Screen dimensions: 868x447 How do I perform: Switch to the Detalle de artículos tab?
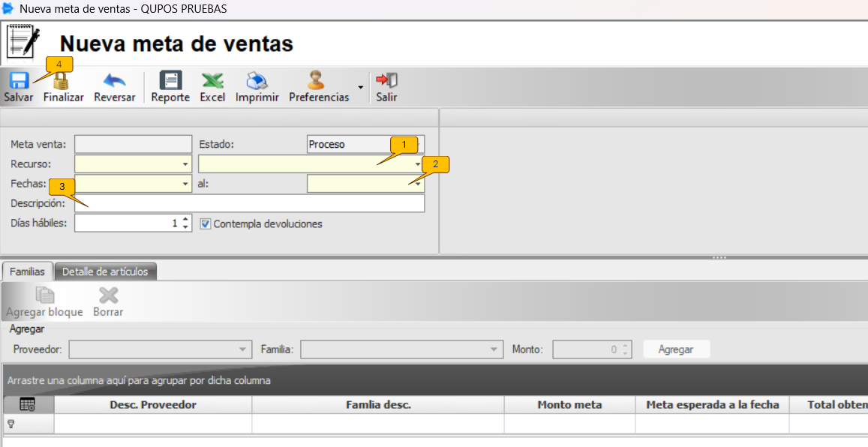pyautogui.click(x=105, y=271)
